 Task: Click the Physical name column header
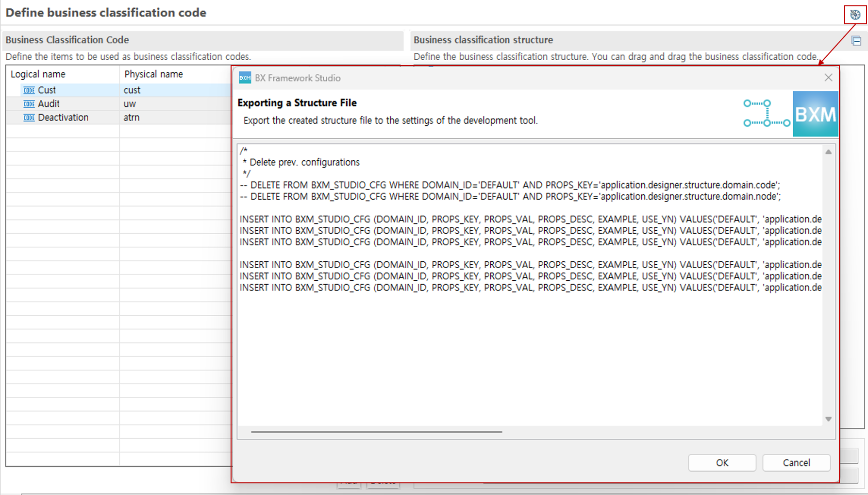[x=153, y=74]
